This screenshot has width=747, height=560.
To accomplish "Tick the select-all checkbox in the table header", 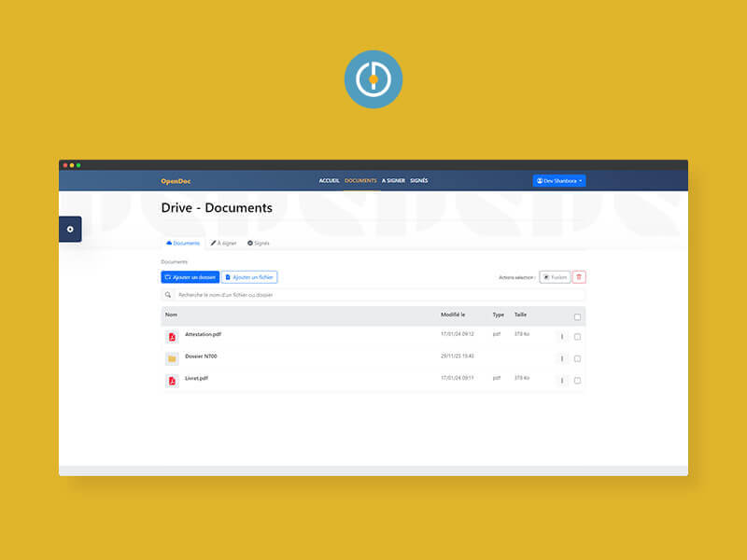I will coord(577,315).
